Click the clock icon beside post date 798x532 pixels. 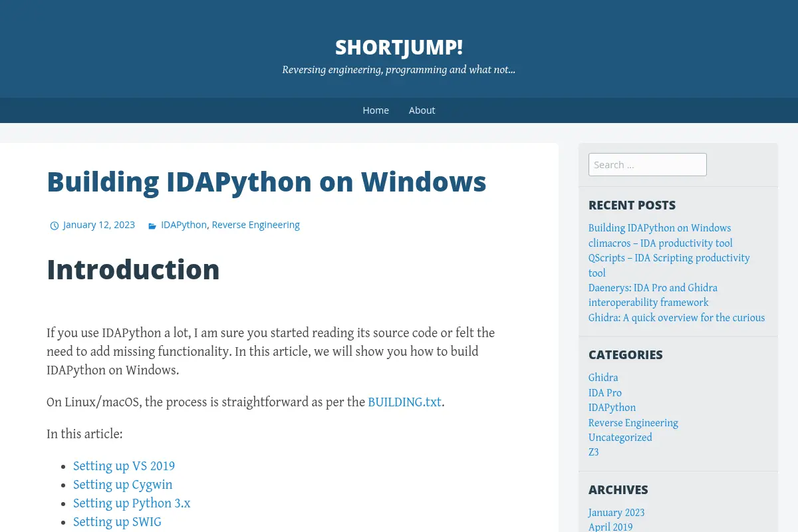pos(55,225)
